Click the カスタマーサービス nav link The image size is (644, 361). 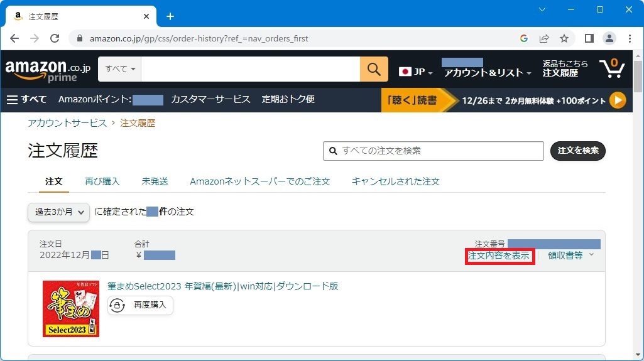click(x=210, y=99)
